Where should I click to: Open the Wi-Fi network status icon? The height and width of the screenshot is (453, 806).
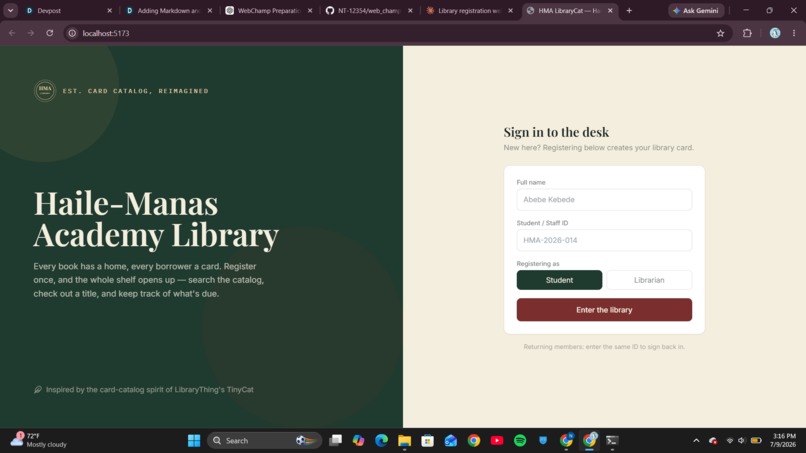pyautogui.click(x=729, y=440)
